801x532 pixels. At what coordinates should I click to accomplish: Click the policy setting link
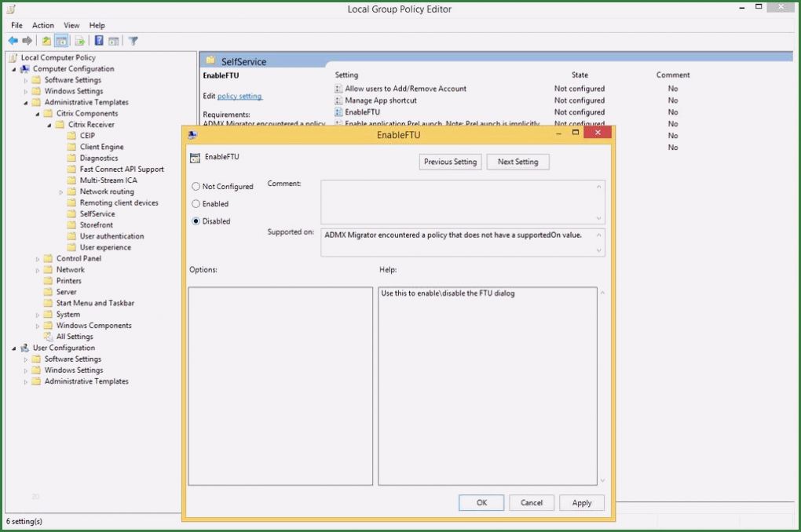coord(240,97)
